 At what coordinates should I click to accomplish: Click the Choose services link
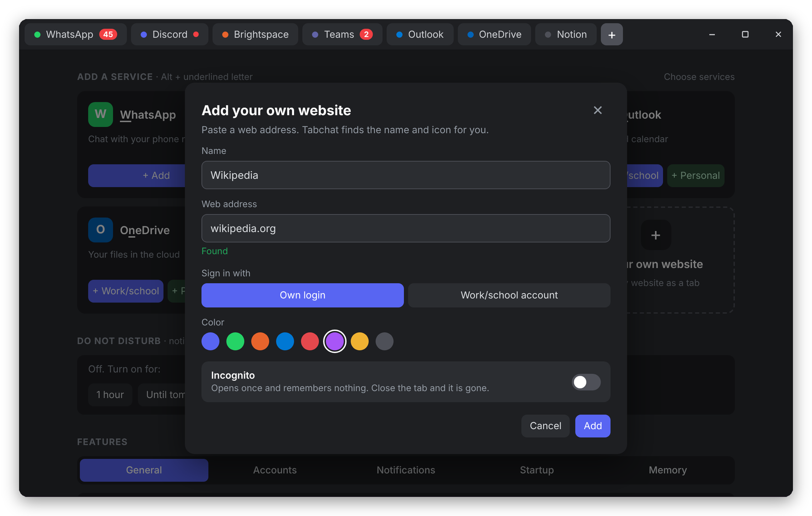pos(699,77)
